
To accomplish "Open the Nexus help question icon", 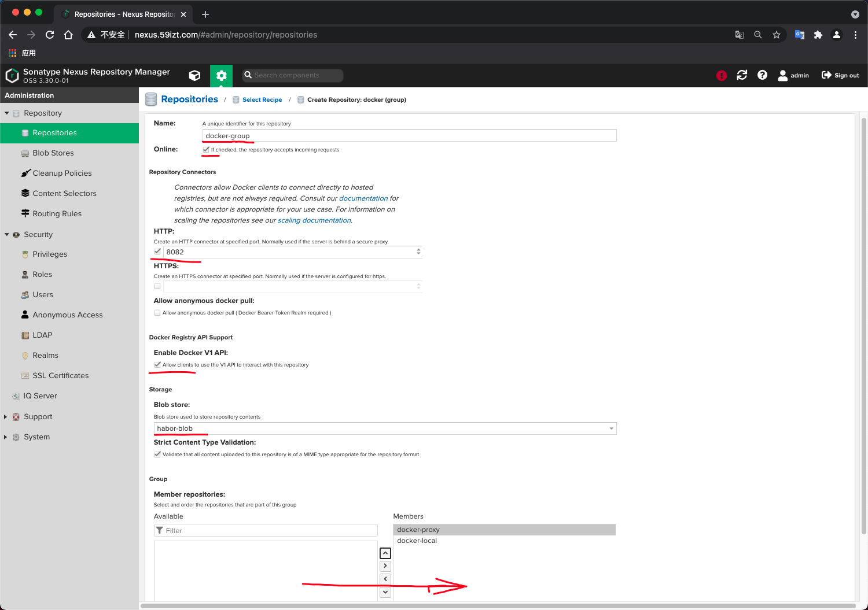I will [762, 75].
